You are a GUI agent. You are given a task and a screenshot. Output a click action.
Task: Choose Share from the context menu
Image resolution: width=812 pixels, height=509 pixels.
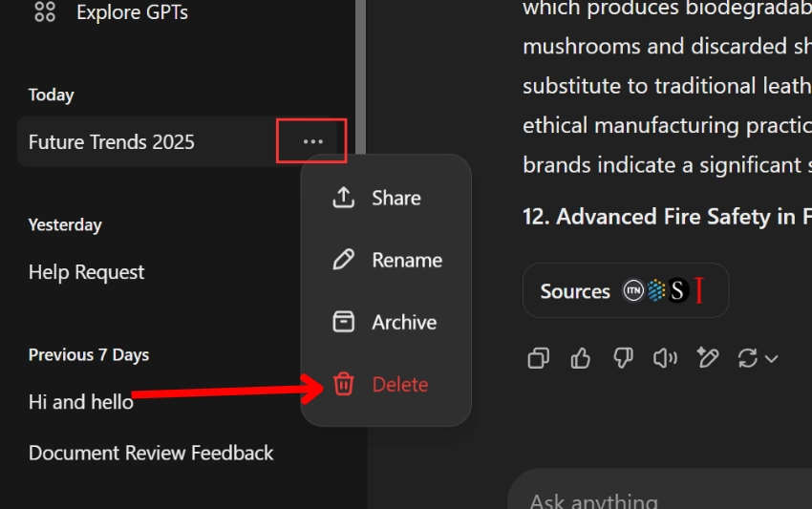tap(386, 198)
